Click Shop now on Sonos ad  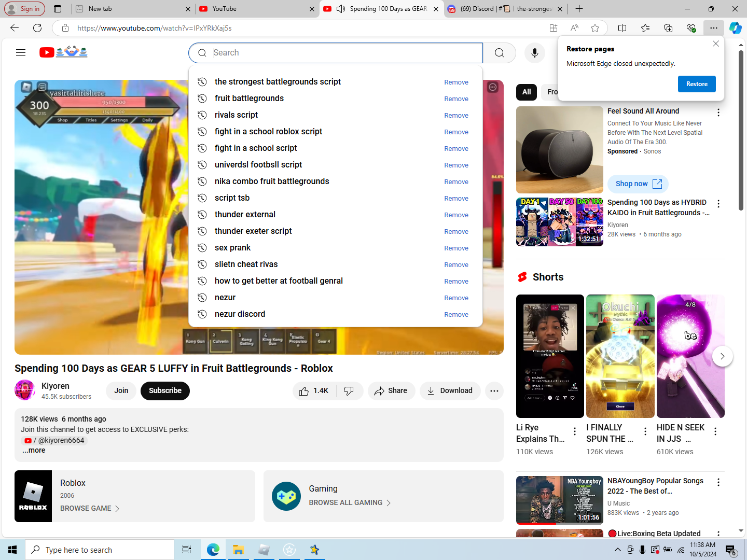click(638, 184)
